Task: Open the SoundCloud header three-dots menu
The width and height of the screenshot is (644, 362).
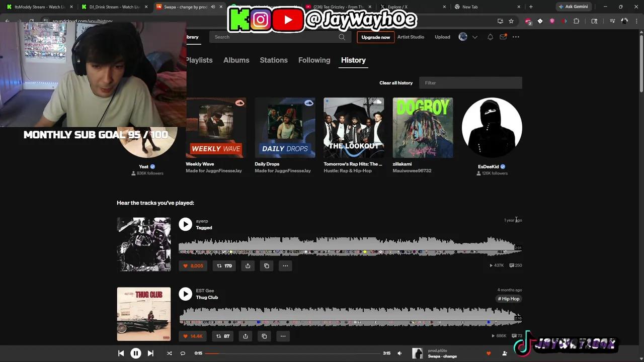Action: [x=516, y=37]
